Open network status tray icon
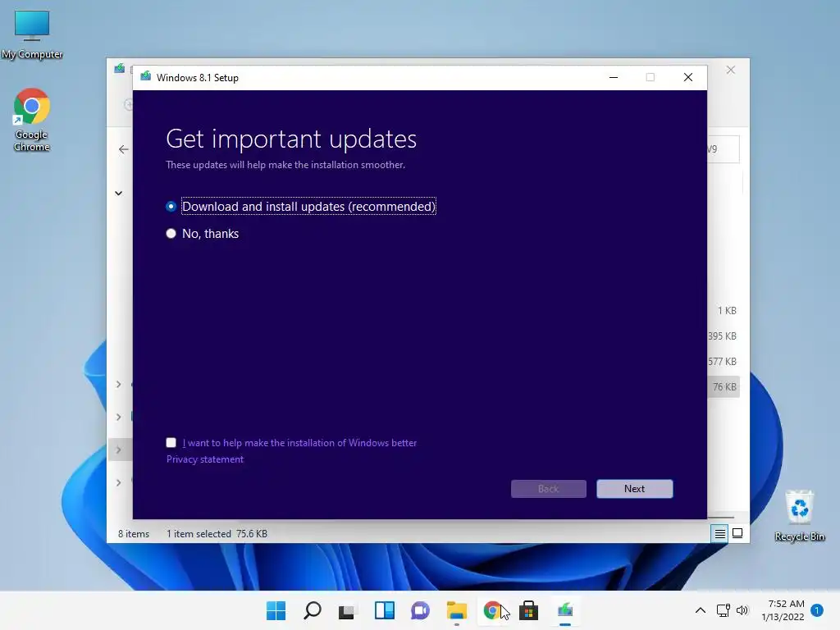 [724, 610]
